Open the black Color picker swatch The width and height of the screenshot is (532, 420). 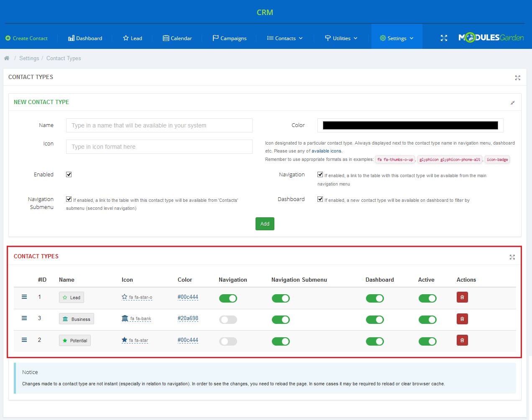click(x=410, y=125)
